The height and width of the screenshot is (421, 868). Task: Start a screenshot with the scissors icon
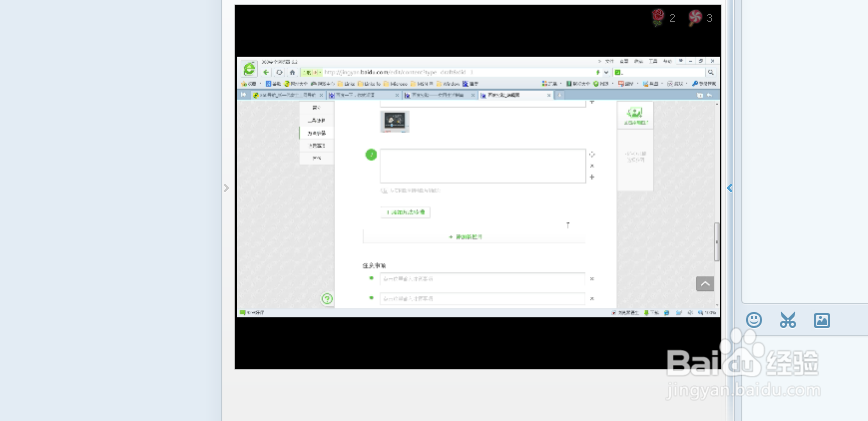point(788,320)
